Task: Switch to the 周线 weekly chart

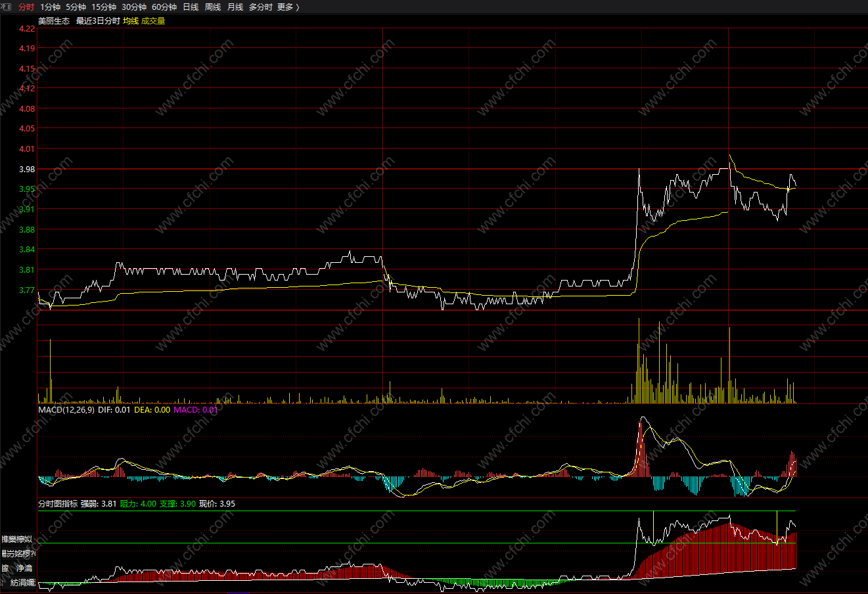Action: tap(213, 7)
